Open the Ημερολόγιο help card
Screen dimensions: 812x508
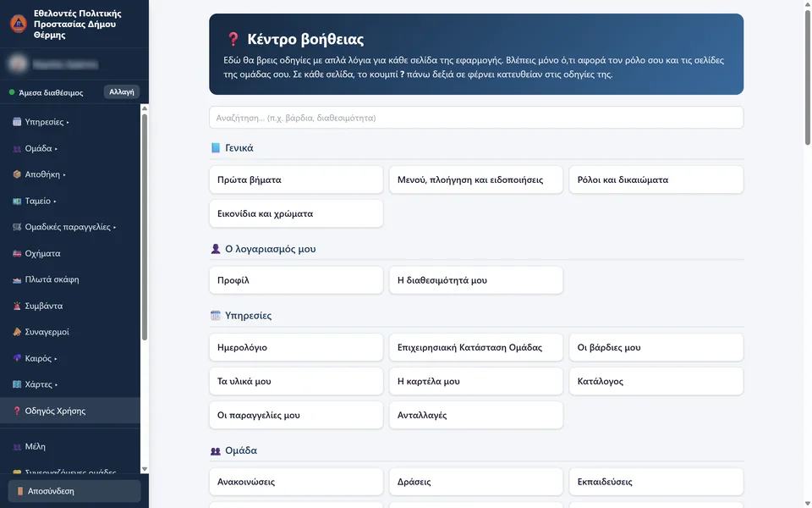296,347
